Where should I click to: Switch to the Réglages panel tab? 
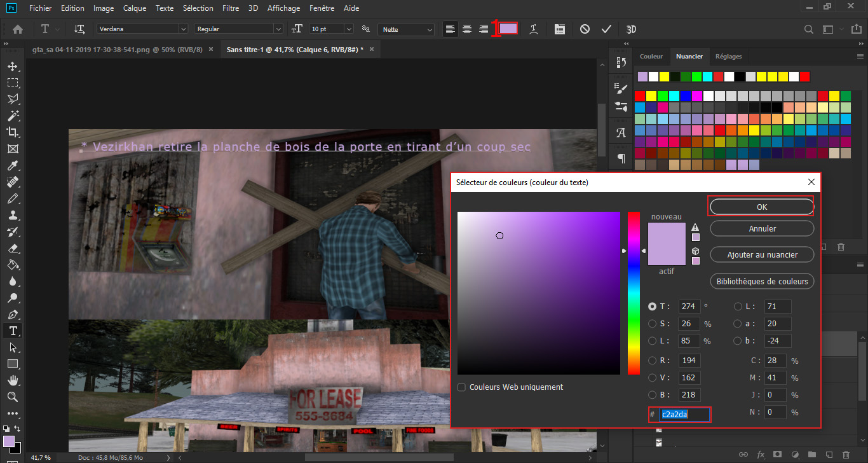[x=728, y=57]
